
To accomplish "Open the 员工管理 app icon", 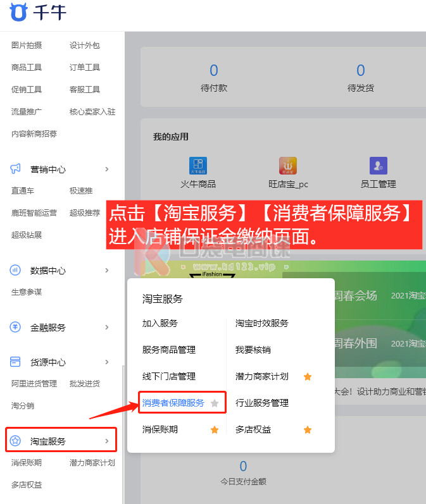I will [379, 166].
